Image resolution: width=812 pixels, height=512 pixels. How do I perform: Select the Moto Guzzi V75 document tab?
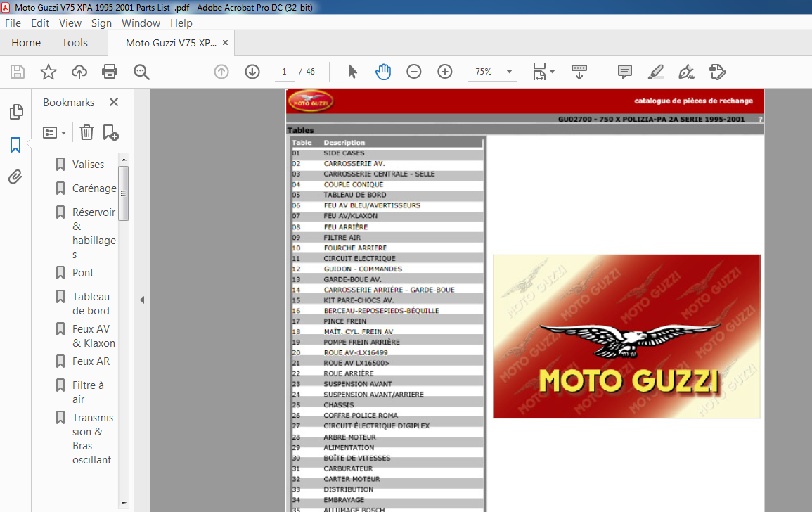(x=171, y=43)
